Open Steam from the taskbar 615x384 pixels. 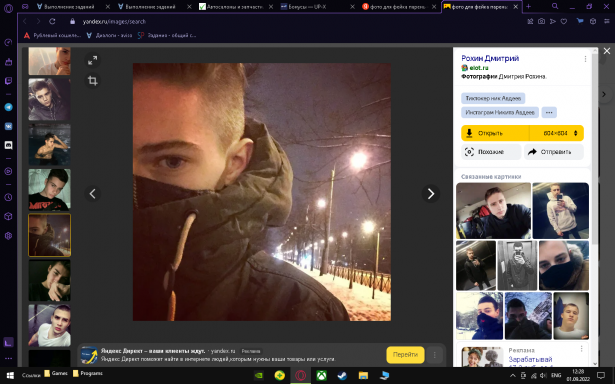pyautogui.click(x=342, y=375)
